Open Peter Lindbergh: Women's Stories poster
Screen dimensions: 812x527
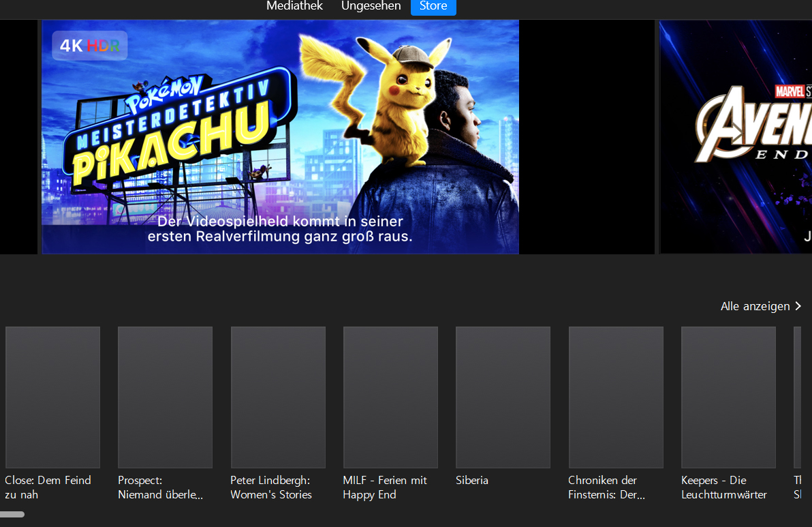click(x=278, y=397)
